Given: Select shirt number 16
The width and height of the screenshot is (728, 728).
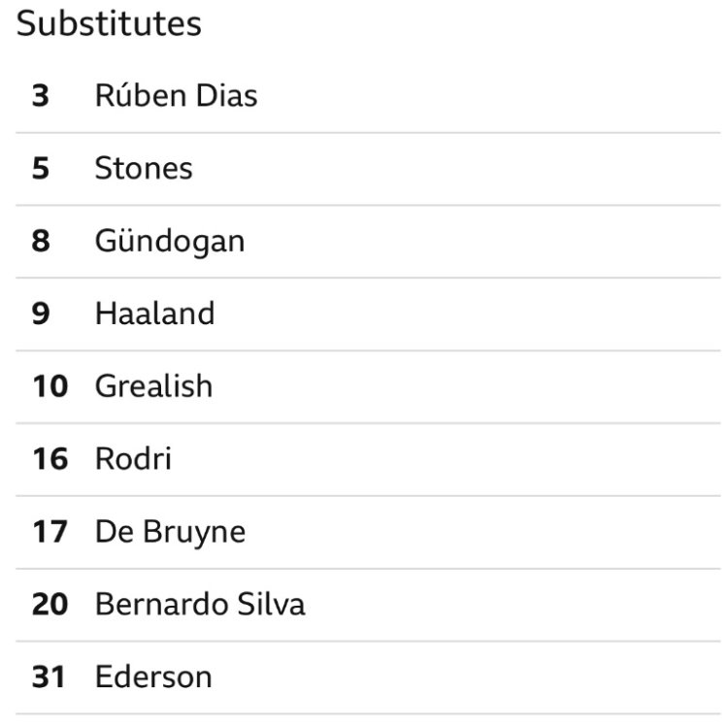Looking at the screenshot, I should 50,458.
